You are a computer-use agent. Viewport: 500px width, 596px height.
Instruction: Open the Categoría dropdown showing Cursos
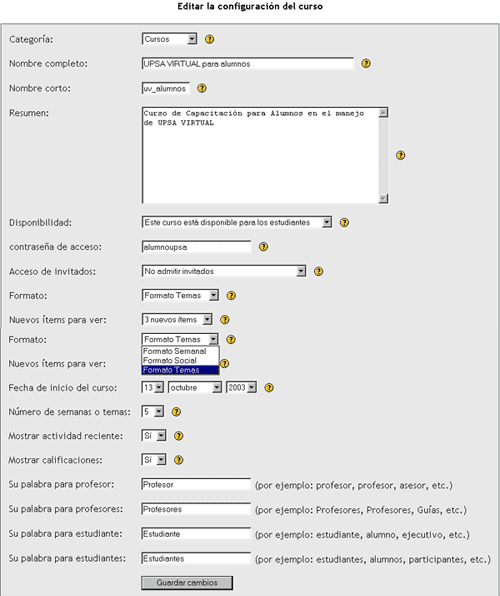click(x=169, y=39)
